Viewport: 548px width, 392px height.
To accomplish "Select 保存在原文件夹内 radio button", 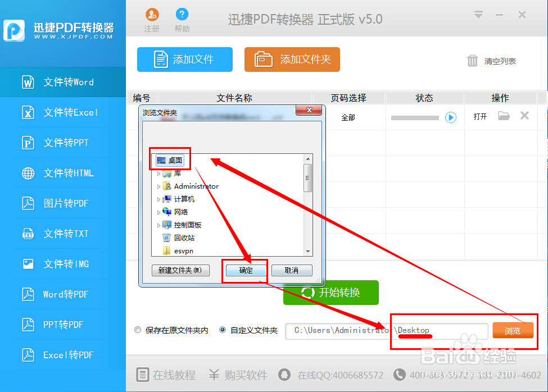I will (x=138, y=330).
